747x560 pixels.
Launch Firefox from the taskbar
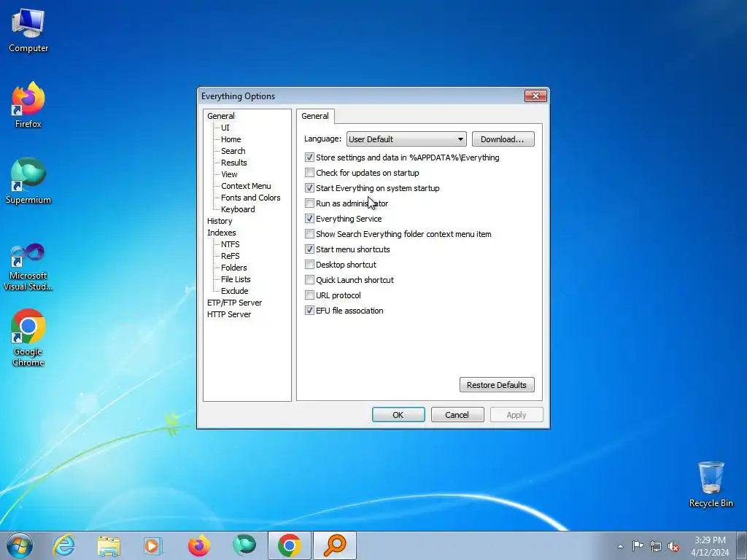pos(198,545)
